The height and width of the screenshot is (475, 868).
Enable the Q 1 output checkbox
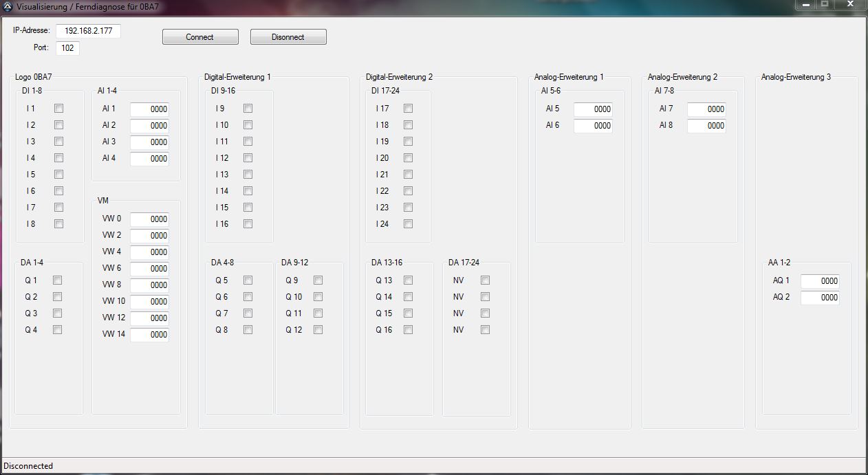click(57, 280)
